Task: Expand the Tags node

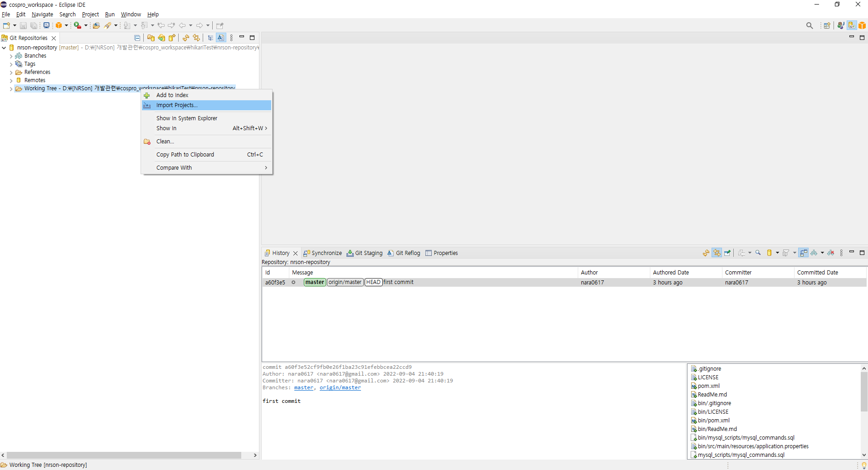Action: pos(11,64)
